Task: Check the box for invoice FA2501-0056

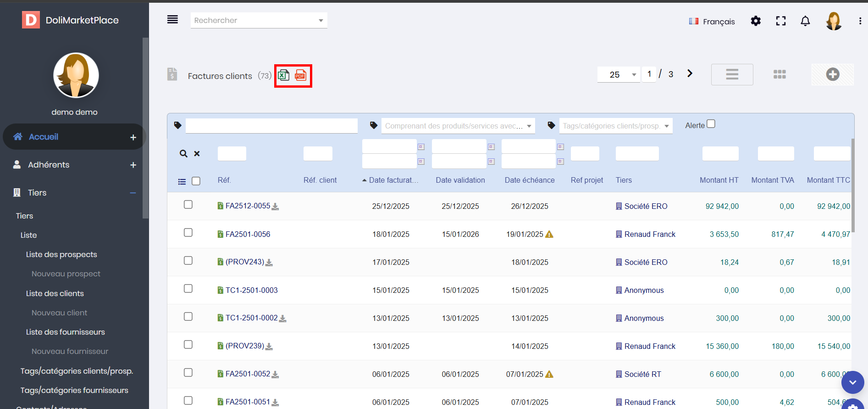Action: [188, 233]
